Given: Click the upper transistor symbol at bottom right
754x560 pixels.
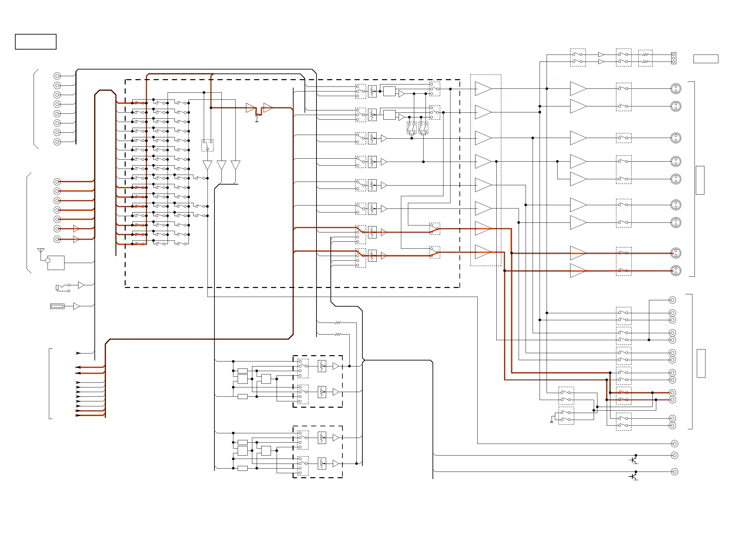Looking at the screenshot, I should tap(633, 460).
